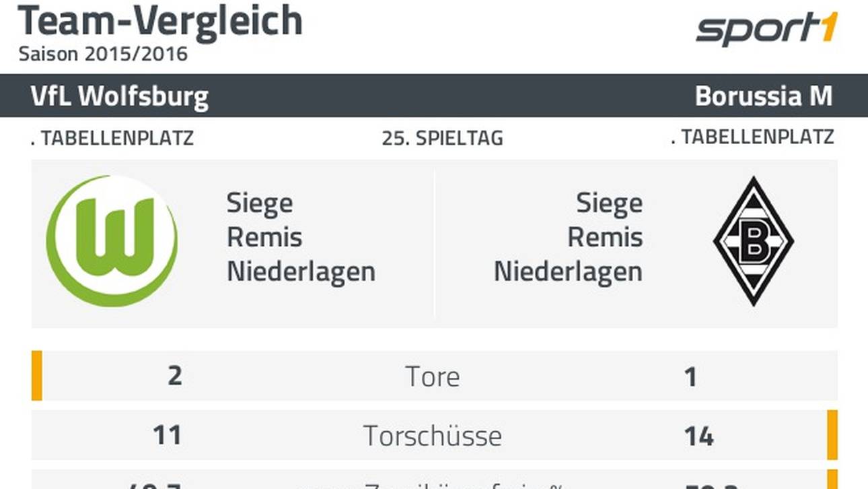
Task: Open the VfL Wolfsburg team header
Action: click(120, 96)
